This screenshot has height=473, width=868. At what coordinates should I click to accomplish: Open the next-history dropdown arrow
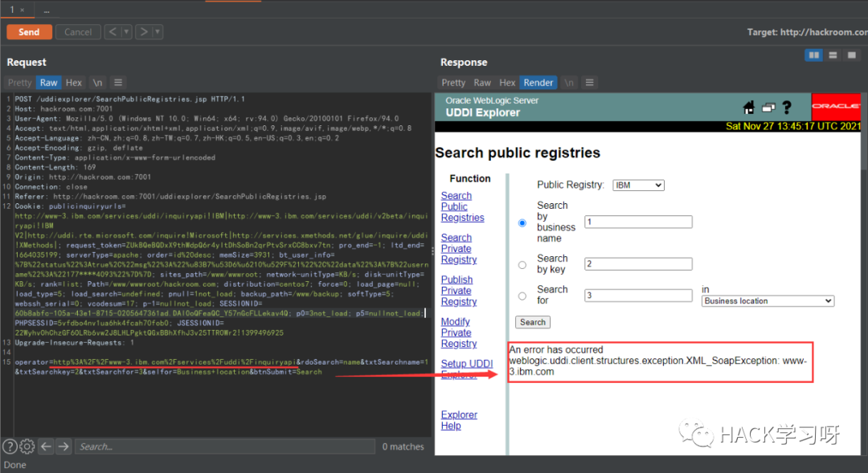click(x=158, y=32)
